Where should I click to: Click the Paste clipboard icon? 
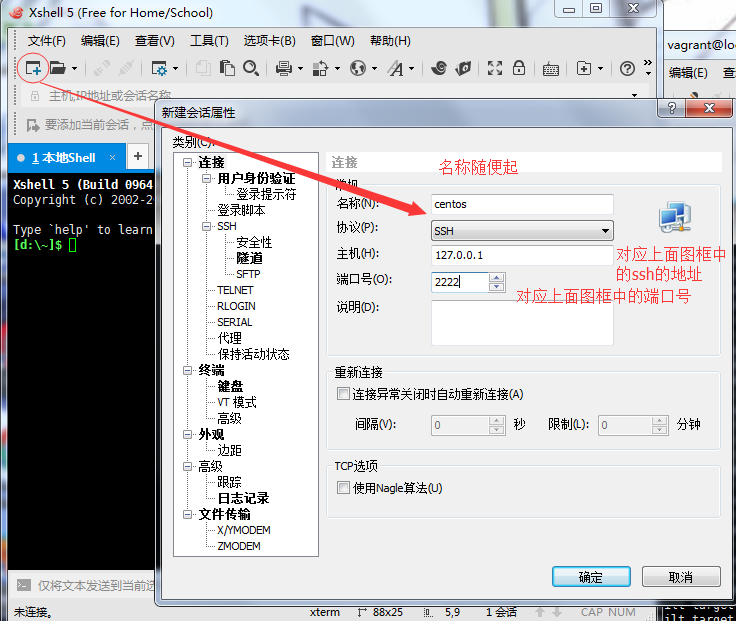(x=227, y=69)
